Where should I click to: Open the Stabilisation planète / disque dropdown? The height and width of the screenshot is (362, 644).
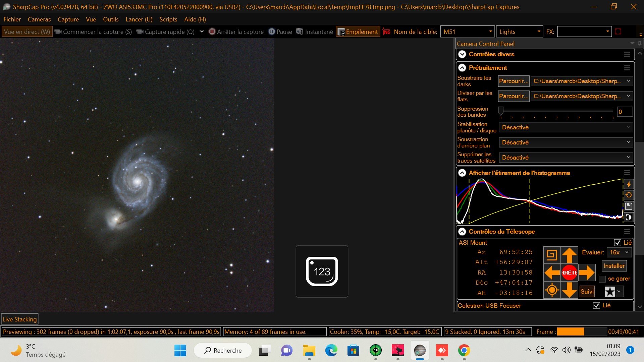point(566,127)
